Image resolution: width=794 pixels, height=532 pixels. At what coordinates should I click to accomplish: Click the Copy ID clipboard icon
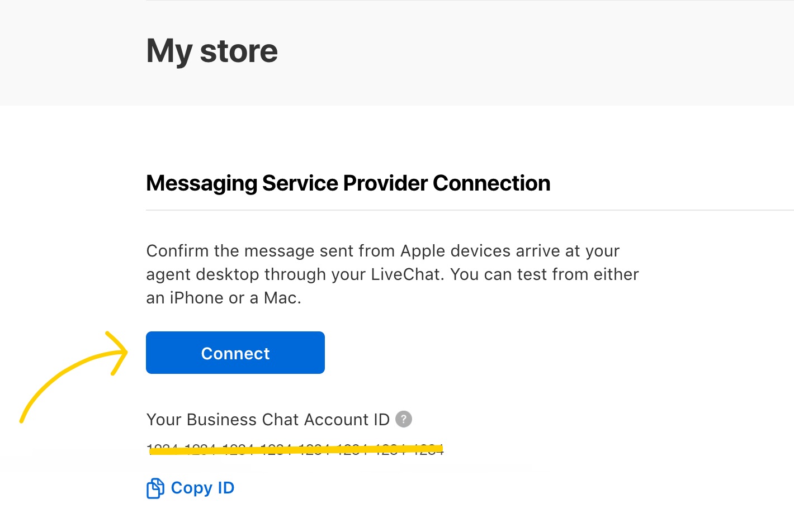(x=155, y=488)
